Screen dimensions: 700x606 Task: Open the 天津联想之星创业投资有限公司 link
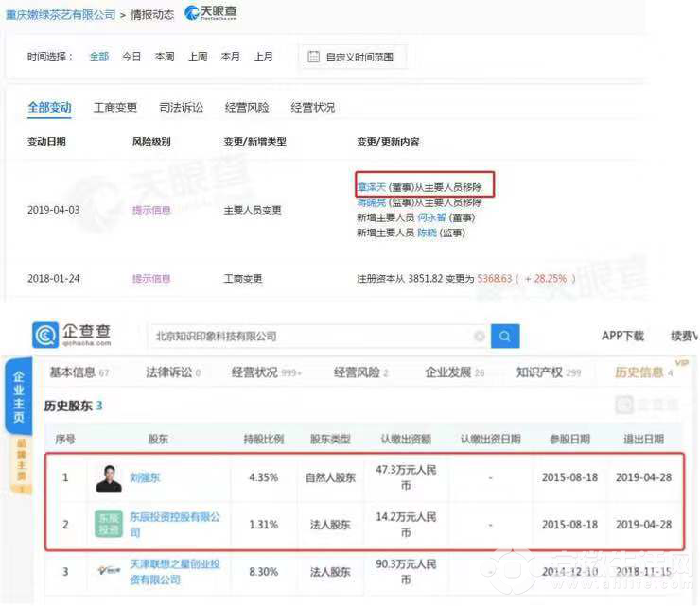pyautogui.click(x=175, y=572)
